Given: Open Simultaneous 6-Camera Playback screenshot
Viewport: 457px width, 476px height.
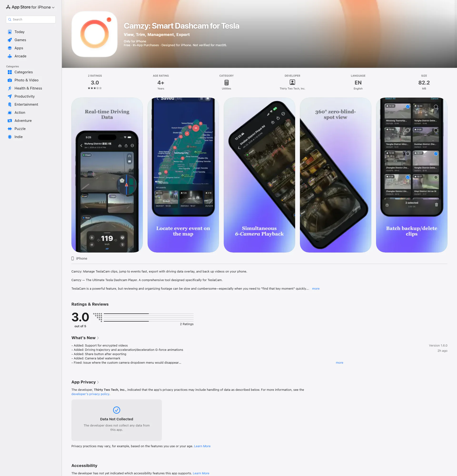Looking at the screenshot, I should point(259,175).
